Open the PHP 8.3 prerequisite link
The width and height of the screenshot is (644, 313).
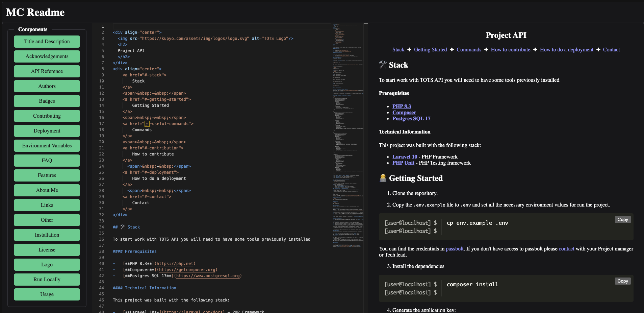(x=402, y=106)
